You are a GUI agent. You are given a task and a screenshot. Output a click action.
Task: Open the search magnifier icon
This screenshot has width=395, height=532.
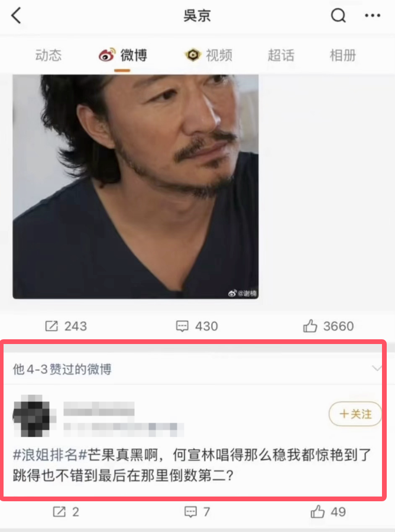338,15
